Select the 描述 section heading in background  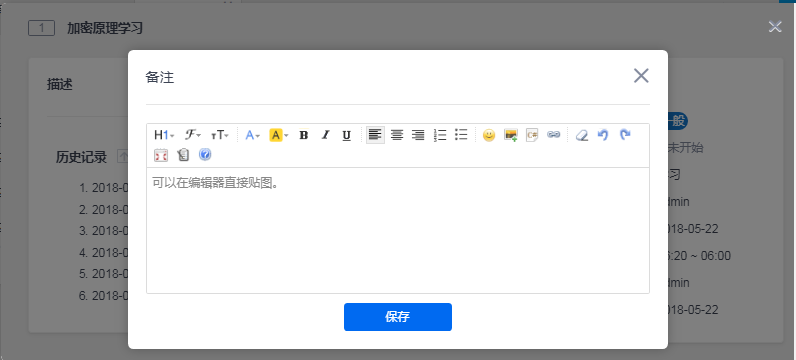point(60,85)
